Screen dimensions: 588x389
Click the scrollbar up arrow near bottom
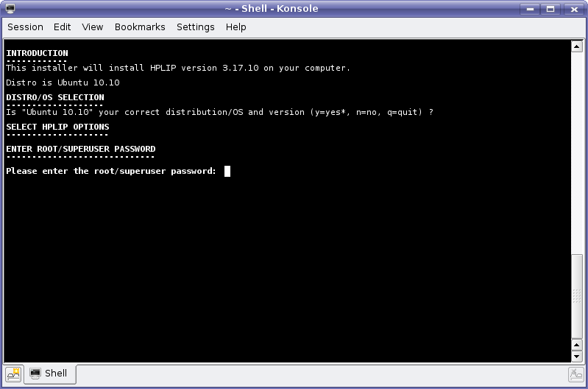(x=577, y=345)
